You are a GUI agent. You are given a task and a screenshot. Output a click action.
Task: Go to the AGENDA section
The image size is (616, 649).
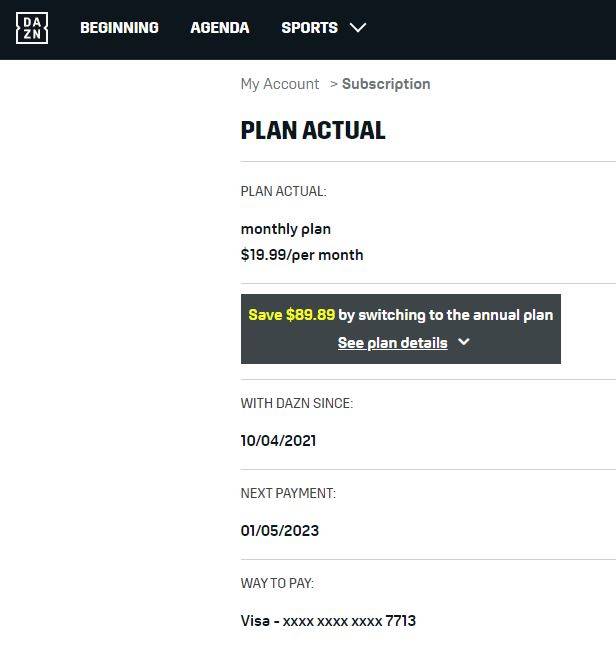click(x=220, y=28)
